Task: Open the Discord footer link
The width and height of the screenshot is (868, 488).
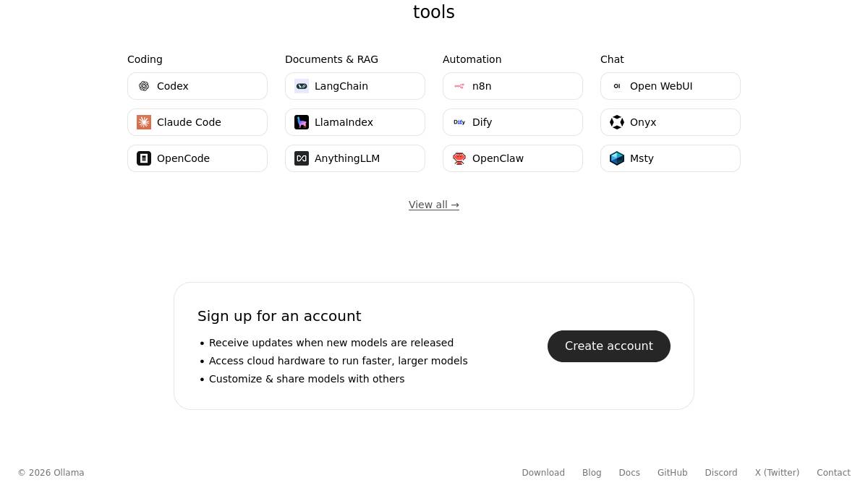Action: pyautogui.click(x=721, y=473)
